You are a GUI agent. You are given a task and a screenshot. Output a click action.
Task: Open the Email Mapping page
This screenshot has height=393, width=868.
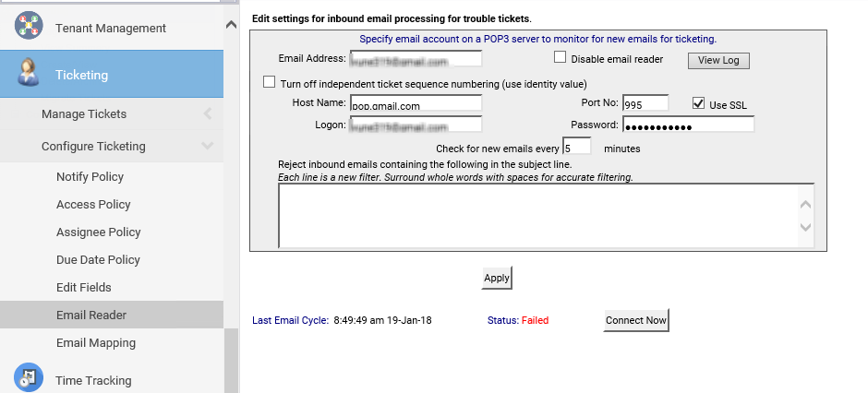coord(96,343)
